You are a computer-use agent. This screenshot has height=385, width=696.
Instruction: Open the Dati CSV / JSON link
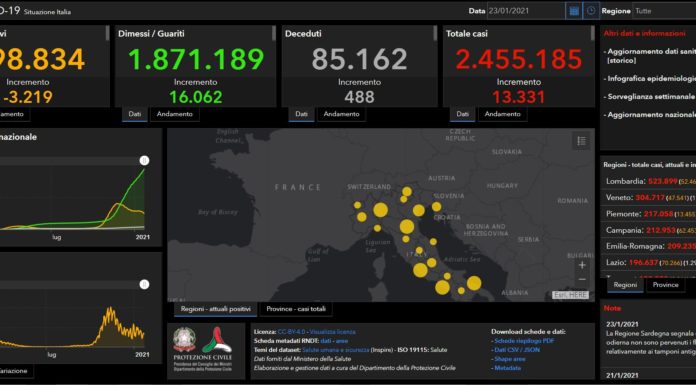click(517, 350)
